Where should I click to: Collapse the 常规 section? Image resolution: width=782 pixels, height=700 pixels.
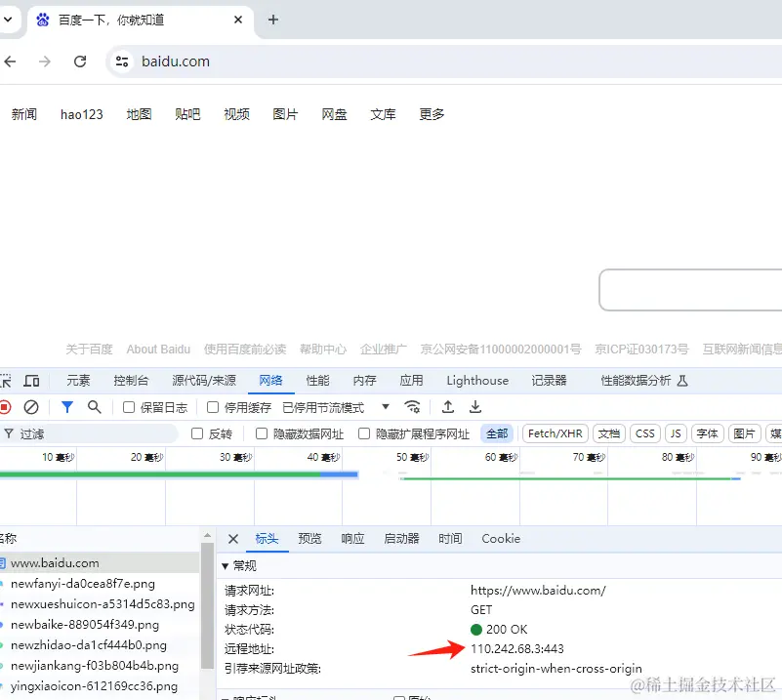(225, 566)
